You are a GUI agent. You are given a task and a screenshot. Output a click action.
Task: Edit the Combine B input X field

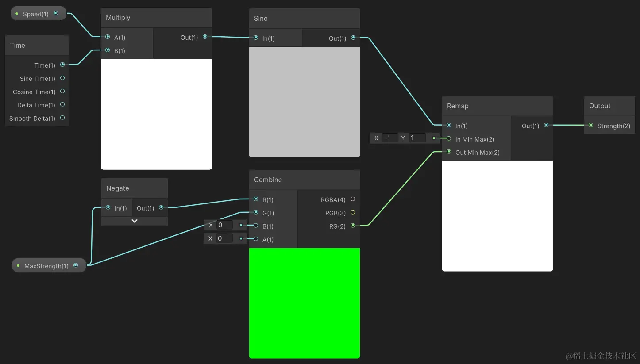(x=224, y=225)
